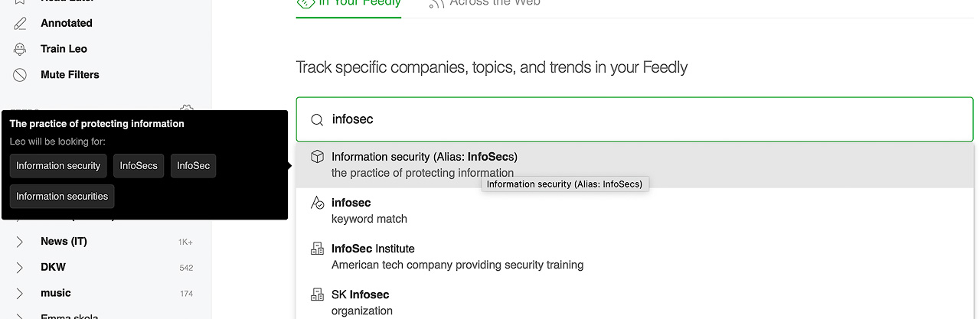Click the Information security tag
Screen dimensions: 980x319
click(x=58, y=166)
